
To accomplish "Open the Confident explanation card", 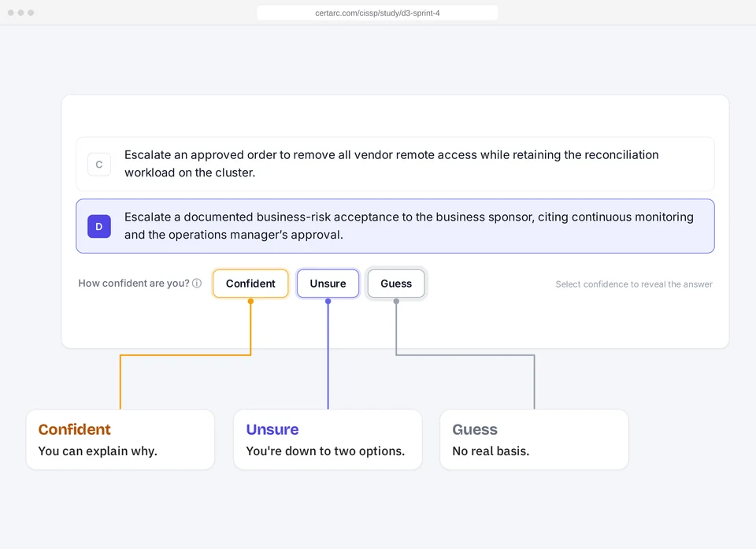I will click(x=120, y=440).
